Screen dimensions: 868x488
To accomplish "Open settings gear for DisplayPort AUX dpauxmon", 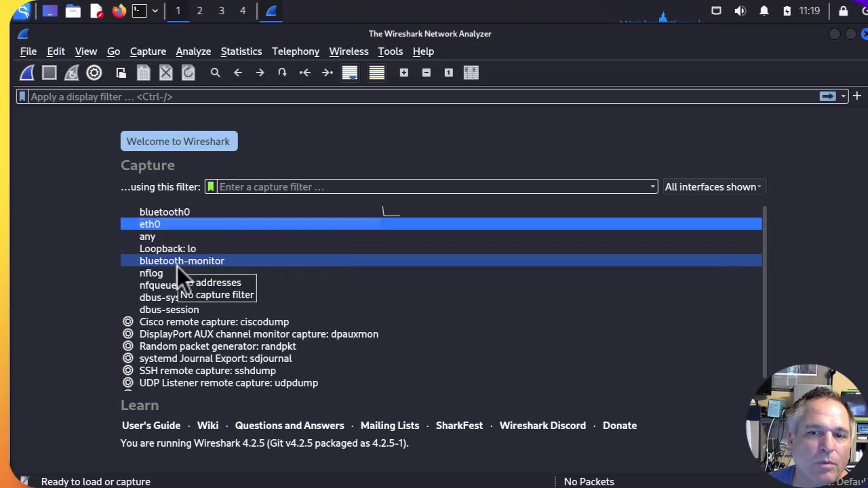I will coord(127,334).
